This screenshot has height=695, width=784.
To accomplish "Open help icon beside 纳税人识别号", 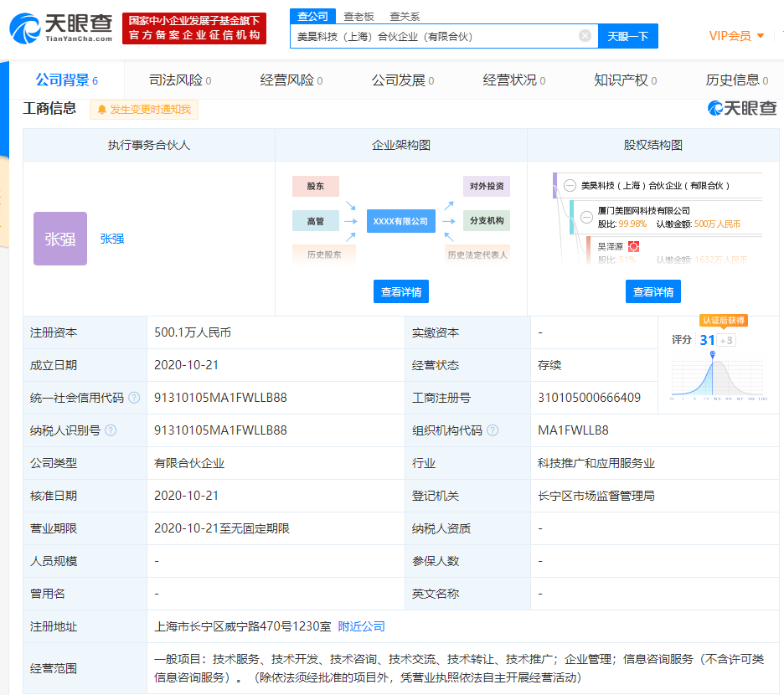I will (111, 430).
